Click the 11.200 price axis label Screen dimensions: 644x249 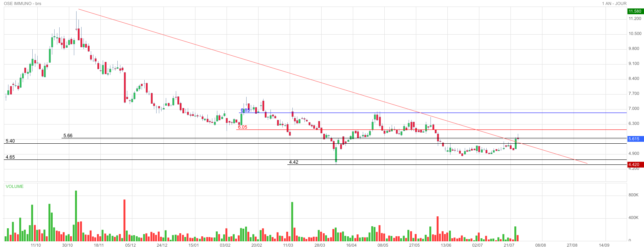635,18
